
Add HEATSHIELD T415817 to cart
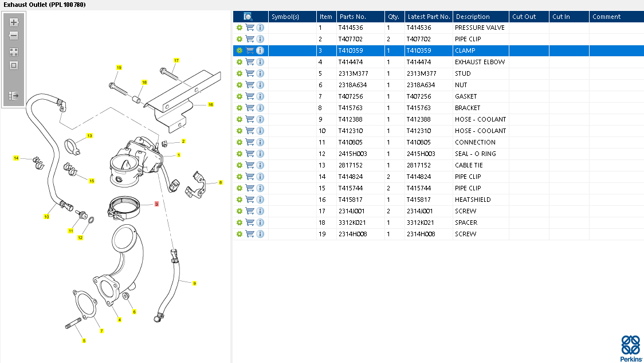250,200
